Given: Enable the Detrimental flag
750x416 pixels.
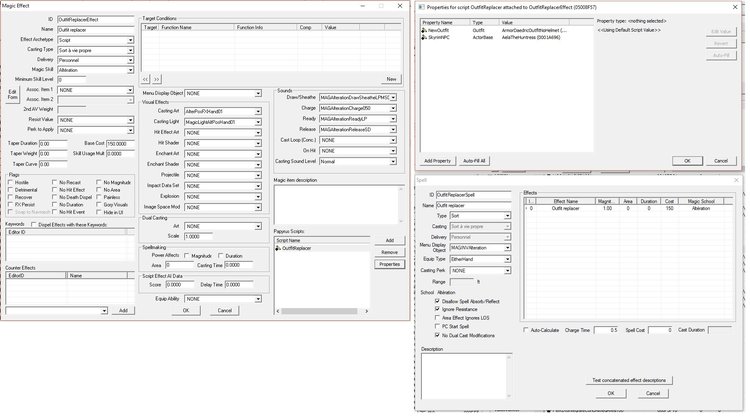Looking at the screenshot, I should coord(11,190).
